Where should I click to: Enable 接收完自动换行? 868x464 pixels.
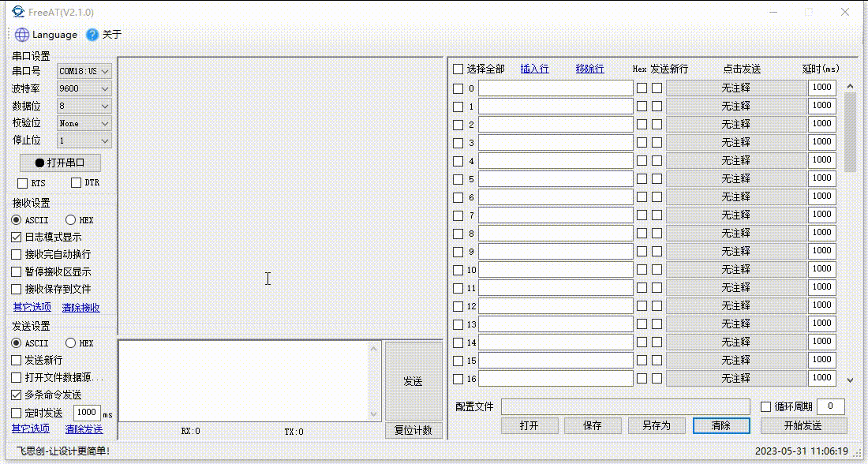pos(17,255)
